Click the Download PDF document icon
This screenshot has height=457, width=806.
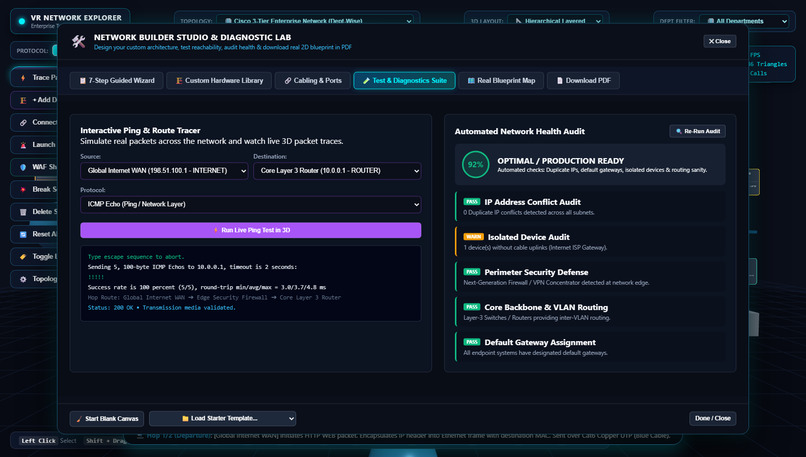tap(560, 81)
